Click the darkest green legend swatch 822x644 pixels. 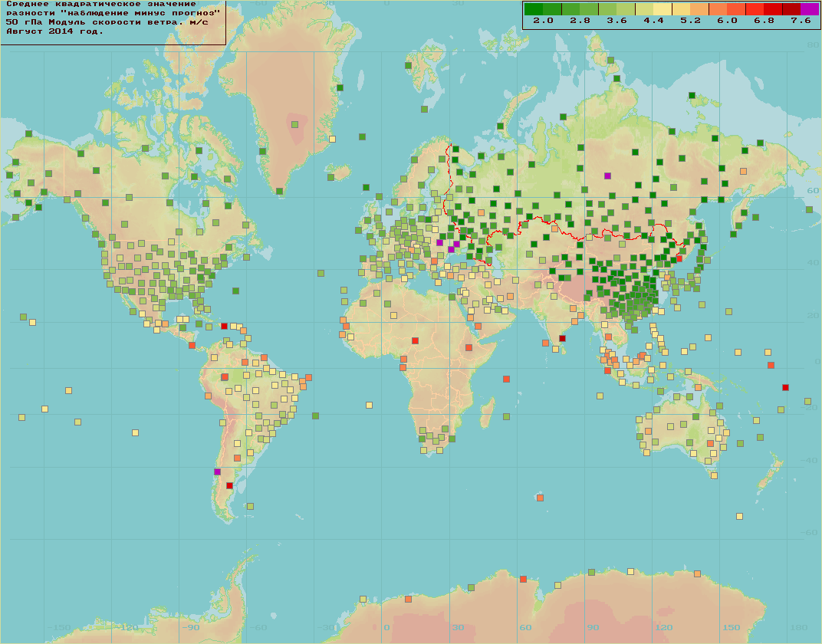(534, 9)
